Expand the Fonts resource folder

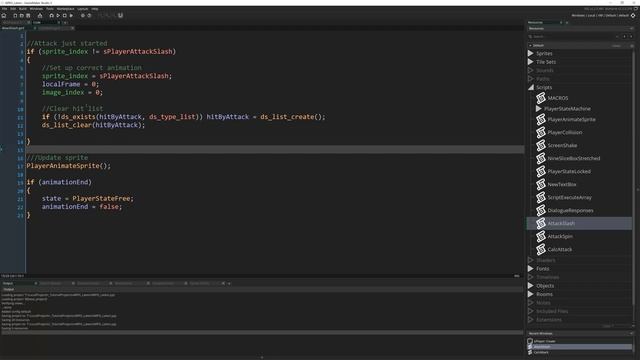tap(531, 269)
